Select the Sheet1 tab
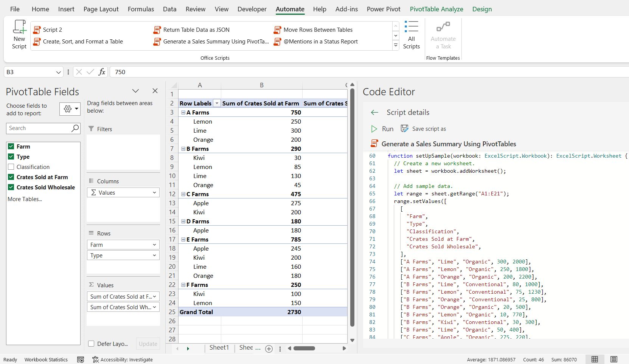The width and height of the screenshot is (629, 364). (x=219, y=347)
